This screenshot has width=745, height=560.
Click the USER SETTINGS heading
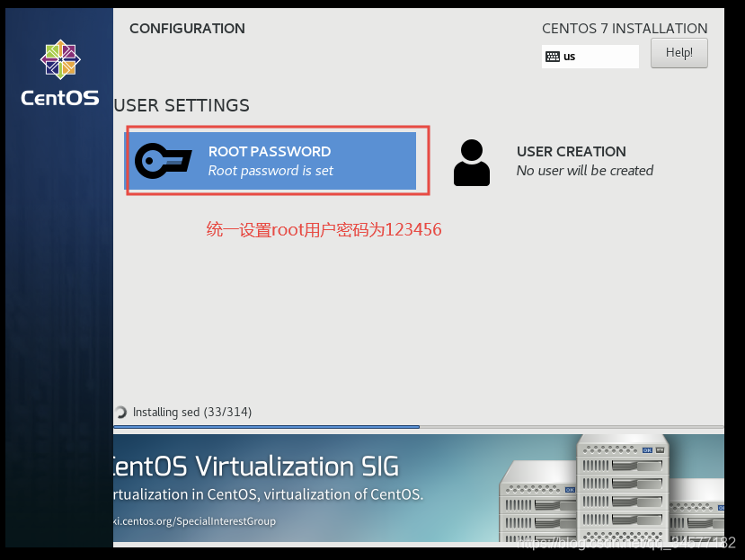[182, 105]
